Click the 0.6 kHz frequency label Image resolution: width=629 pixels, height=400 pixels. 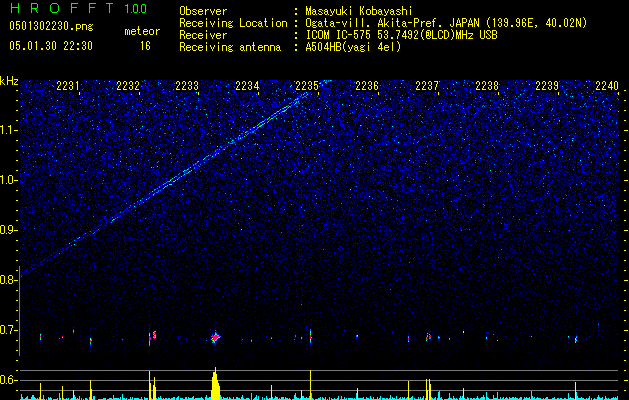8,380
